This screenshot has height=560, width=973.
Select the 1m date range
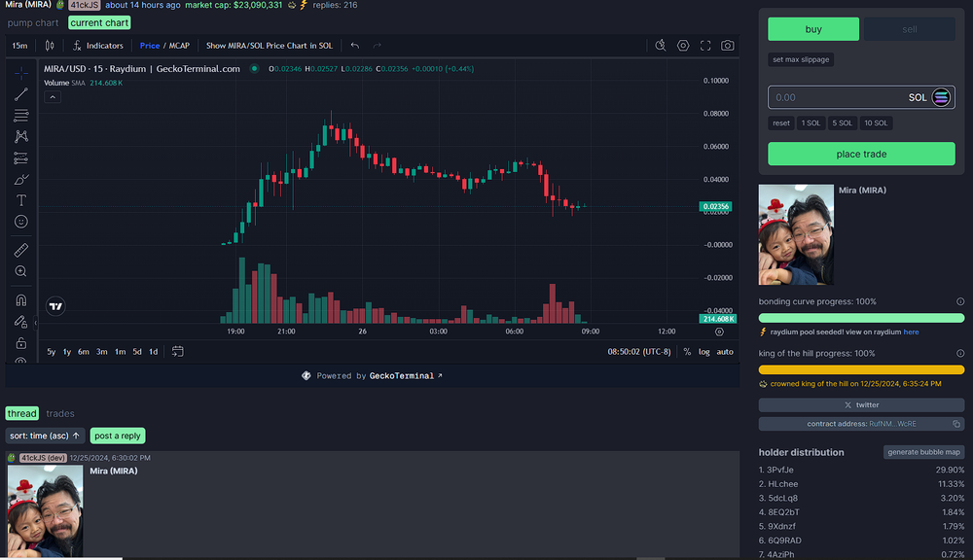click(x=120, y=352)
